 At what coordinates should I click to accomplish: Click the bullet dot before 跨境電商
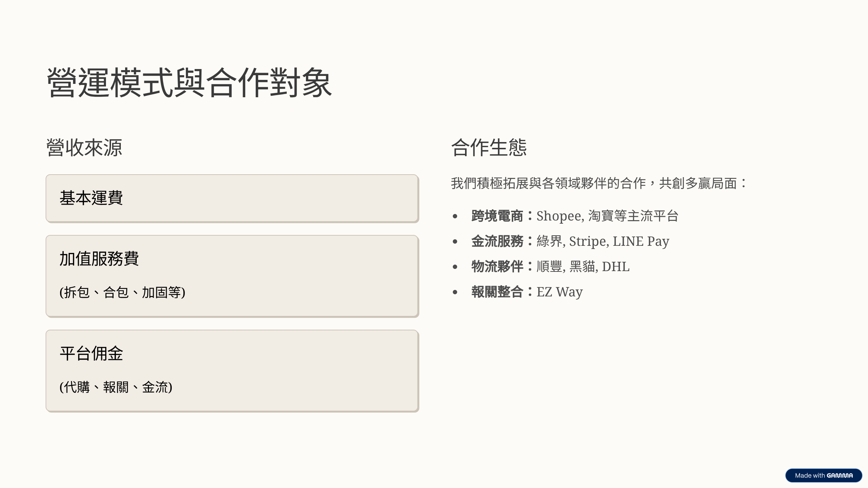point(455,217)
